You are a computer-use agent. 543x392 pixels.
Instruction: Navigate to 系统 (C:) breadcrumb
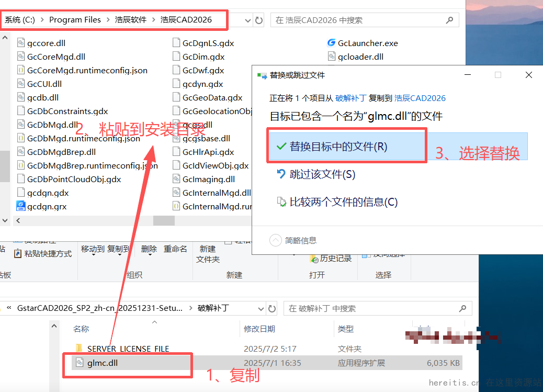point(20,20)
